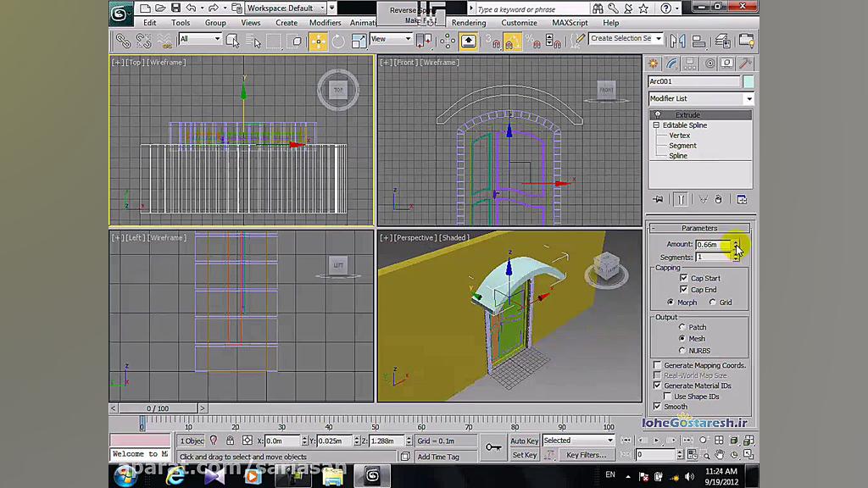Open the Rendering menu
The image size is (868, 488).
coord(469,23)
